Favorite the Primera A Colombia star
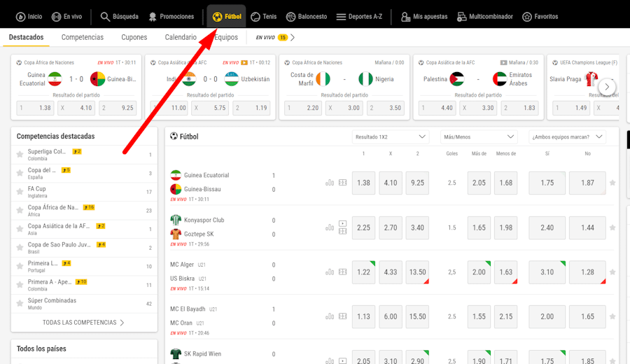The width and height of the screenshot is (630, 364). pos(20,285)
